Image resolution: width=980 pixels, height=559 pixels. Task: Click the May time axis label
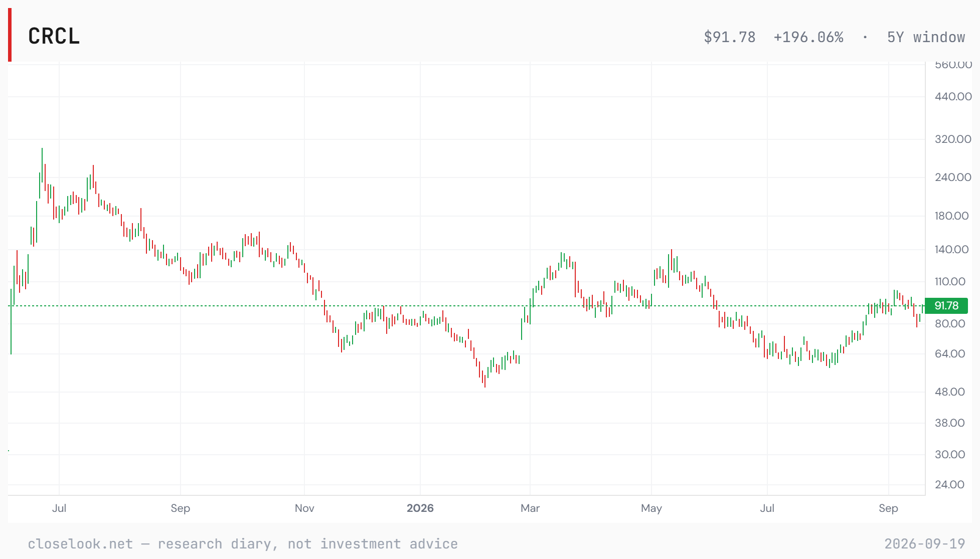point(651,508)
